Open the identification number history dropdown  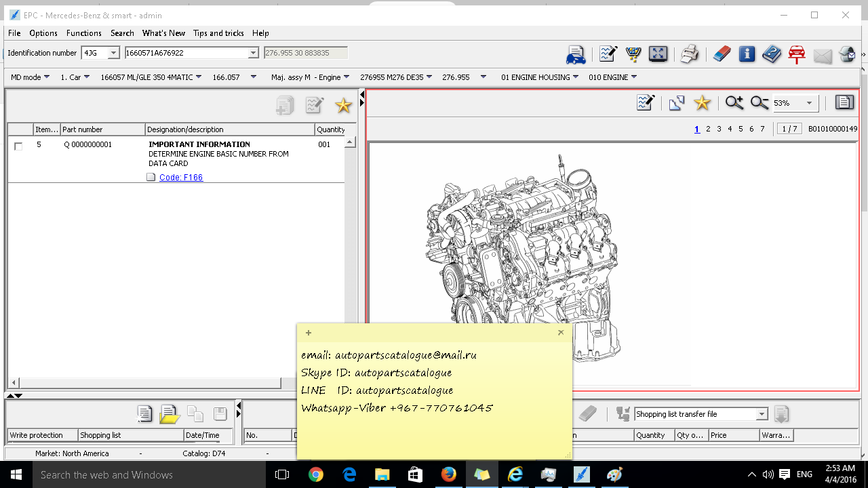(254, 53)
